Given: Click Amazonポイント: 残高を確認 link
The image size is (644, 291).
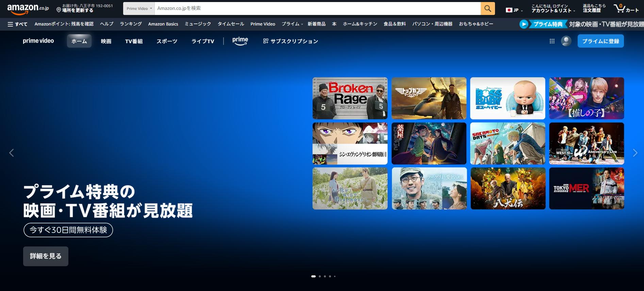Looking at the screenshot, I should pyautogui.click(x=64, y=24).
